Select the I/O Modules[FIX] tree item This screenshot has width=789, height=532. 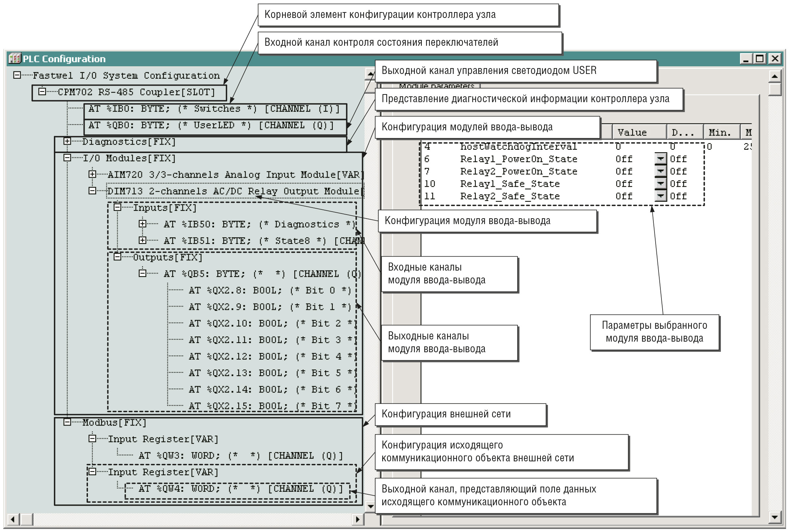pos(129,158)
